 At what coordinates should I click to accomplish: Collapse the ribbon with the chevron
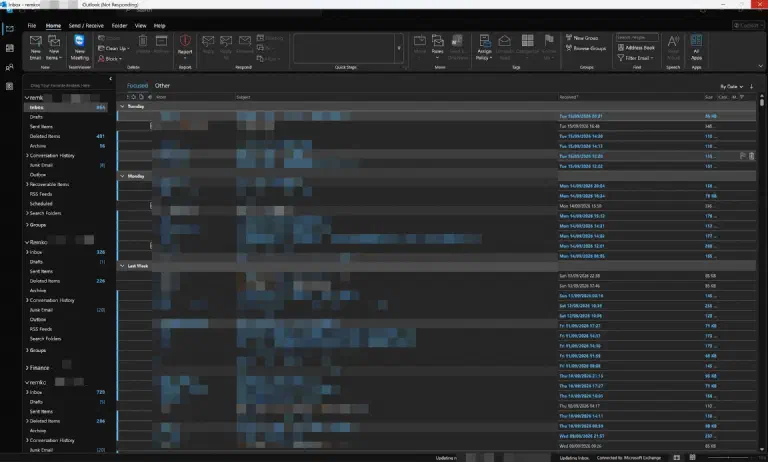tap(760, 66)
